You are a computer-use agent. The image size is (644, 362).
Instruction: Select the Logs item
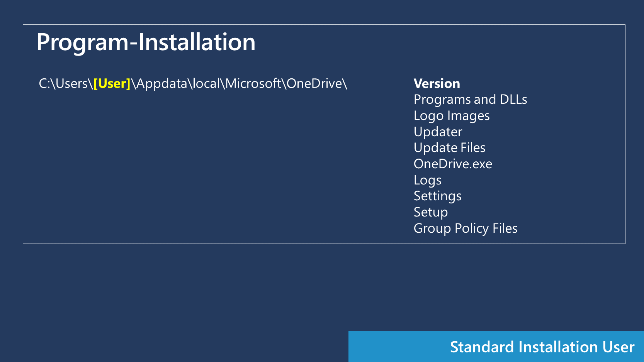[x=427, y=180]
